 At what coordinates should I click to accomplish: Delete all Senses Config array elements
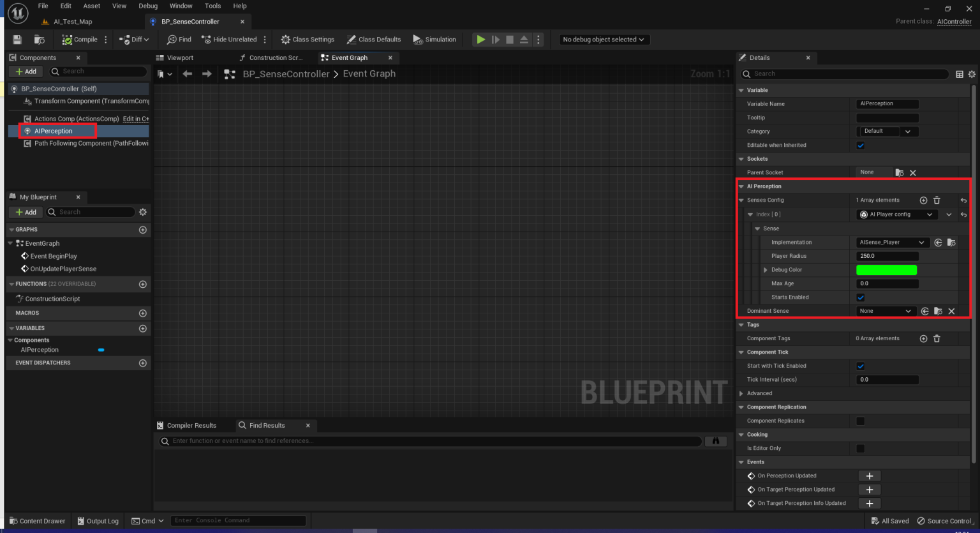[937, 200]
